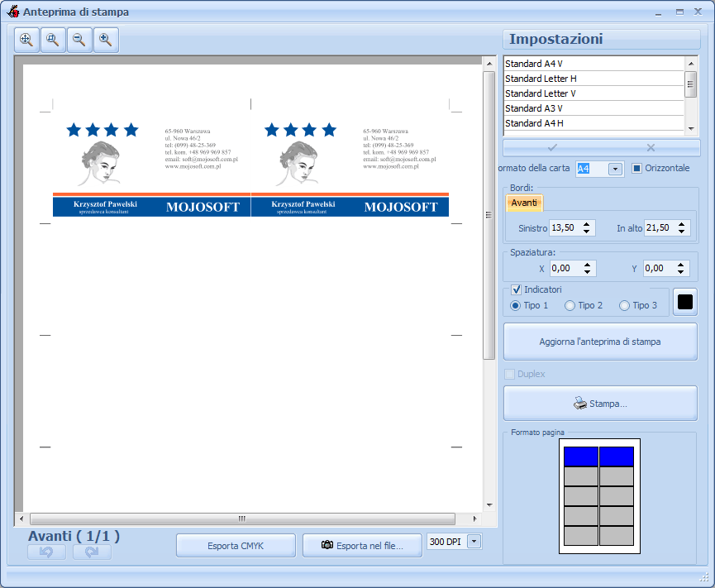715x588 pixels.
Task: Delete the preset with the X button
Action: (x=651, y=148)
